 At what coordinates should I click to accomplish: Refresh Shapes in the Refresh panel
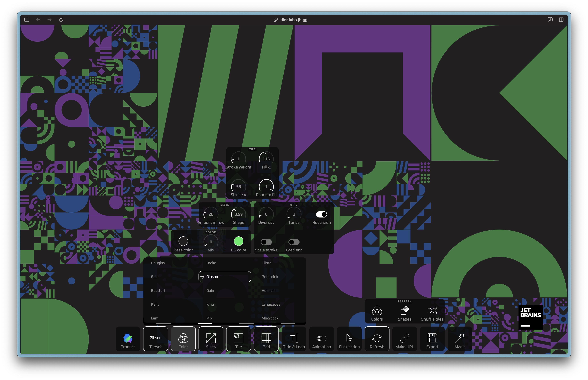(404, 313)
